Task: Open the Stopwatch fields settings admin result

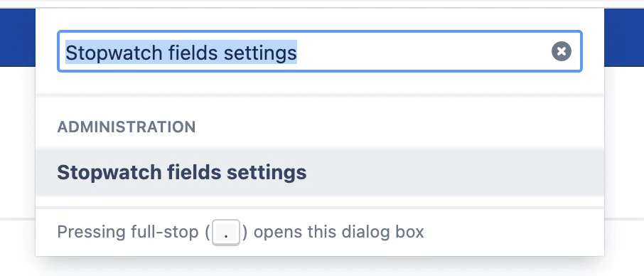Action: (320, 172)
